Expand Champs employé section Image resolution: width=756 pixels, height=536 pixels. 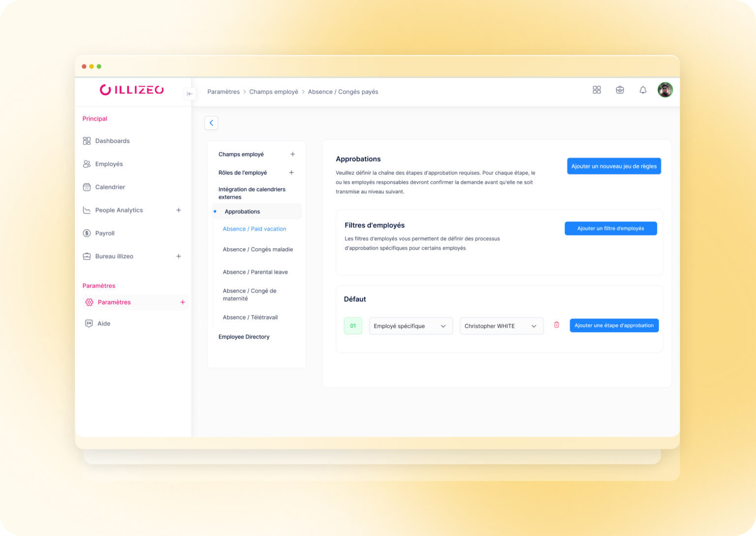292,154
